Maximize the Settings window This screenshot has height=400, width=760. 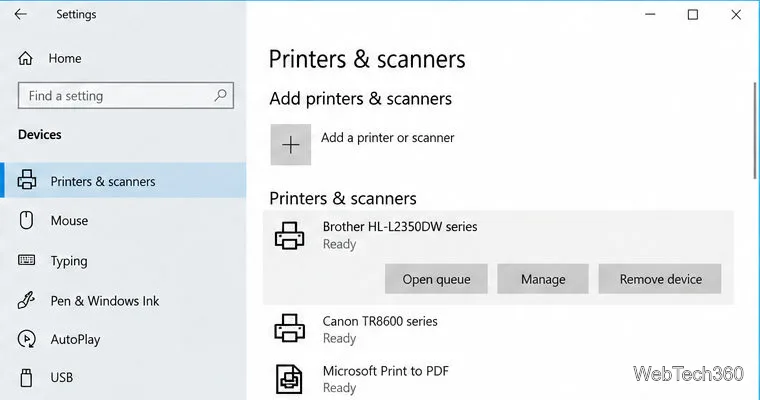[x=693, y=15]
